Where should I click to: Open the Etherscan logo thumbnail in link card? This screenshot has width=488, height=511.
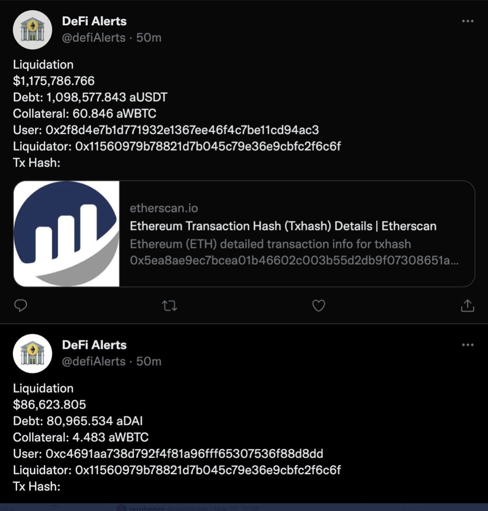coord(66,234)
